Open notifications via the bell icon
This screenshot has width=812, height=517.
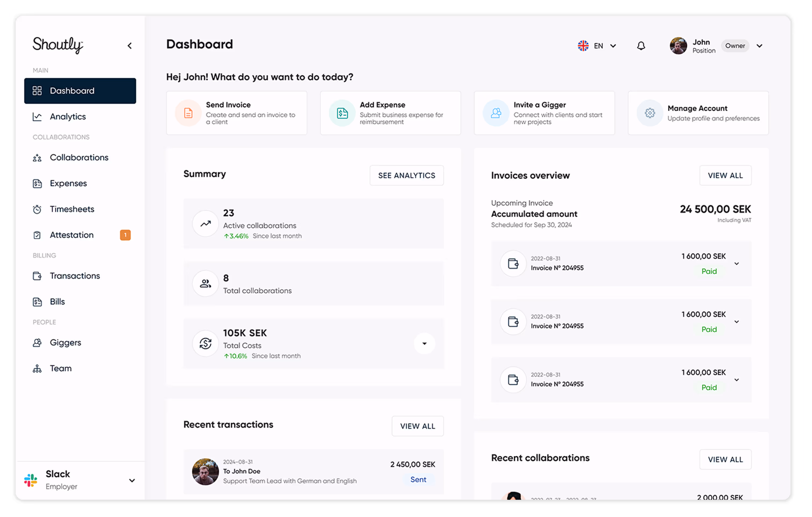coord(641,45)
